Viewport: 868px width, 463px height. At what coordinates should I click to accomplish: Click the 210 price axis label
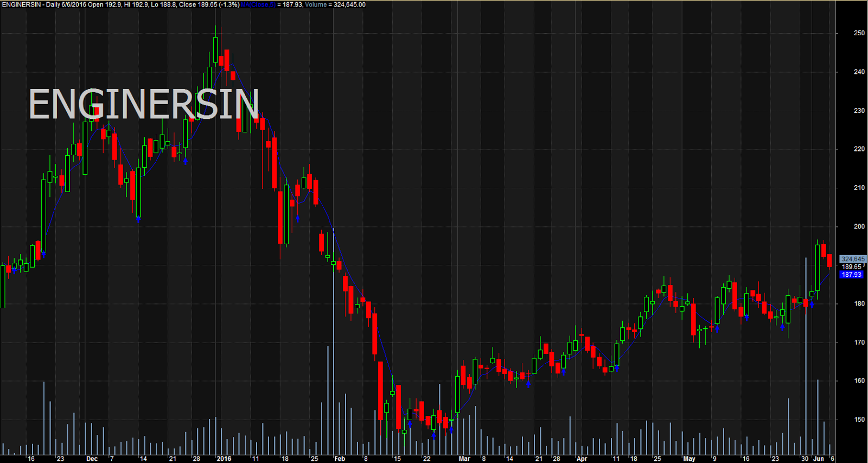859,188
